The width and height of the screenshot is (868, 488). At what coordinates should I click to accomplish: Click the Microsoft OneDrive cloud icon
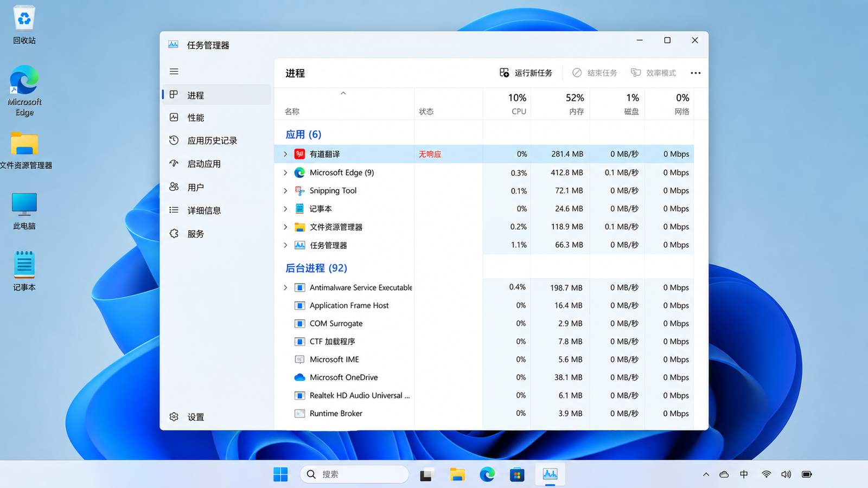299,377
